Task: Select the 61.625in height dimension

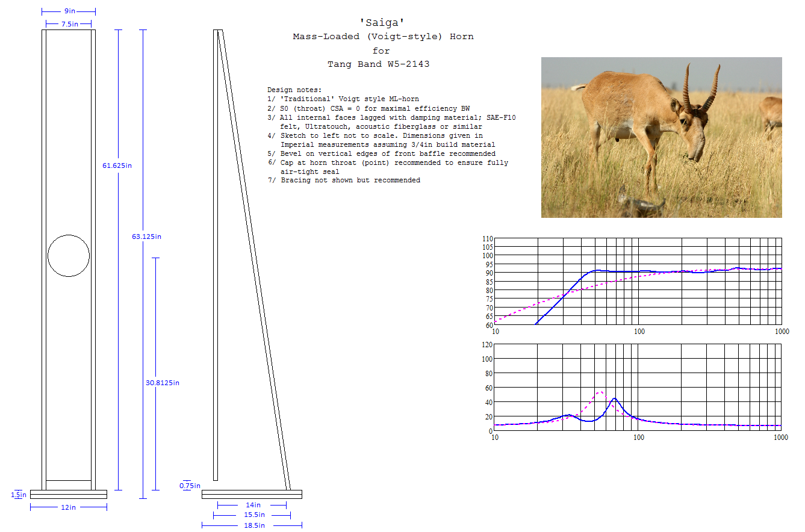Action: [x=117, y=165]
